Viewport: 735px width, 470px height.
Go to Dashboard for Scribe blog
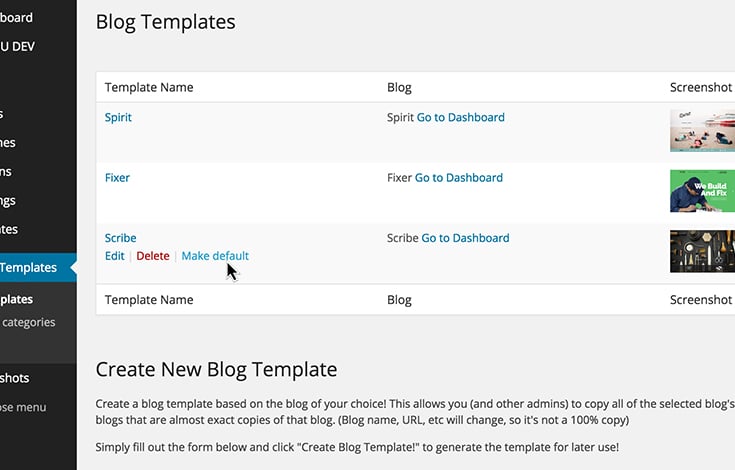pos(465,238)
